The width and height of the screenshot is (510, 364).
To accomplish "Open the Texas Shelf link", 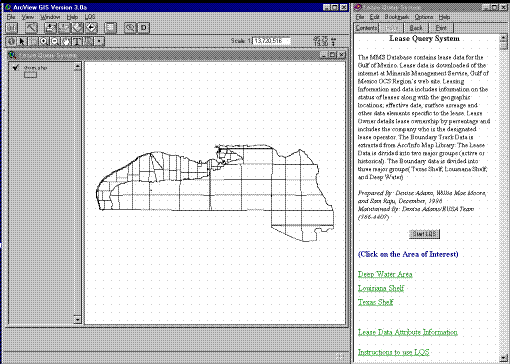I will (x=375, y=302).
